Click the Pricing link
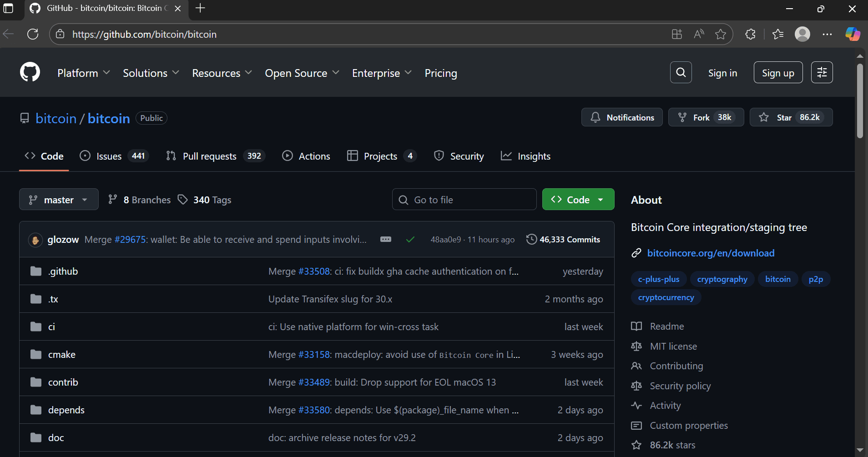The height and width of the screenshot is (457, 868). click(x=441, y=73)
